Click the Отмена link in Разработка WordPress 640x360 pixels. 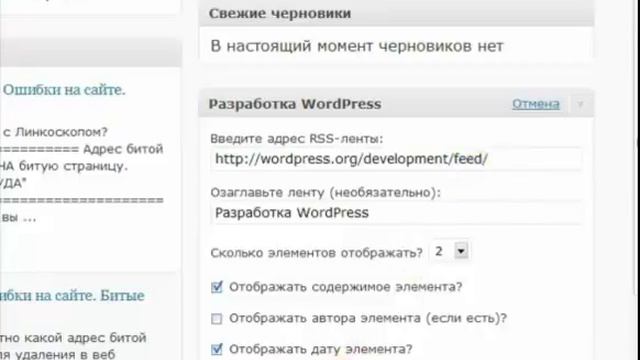pyautogui.click(x=536, y=104)
